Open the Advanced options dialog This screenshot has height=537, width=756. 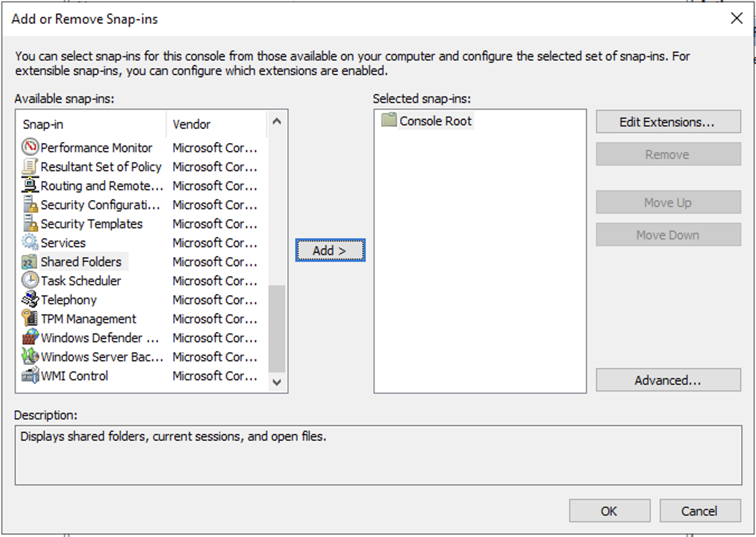tap(668, 380)
